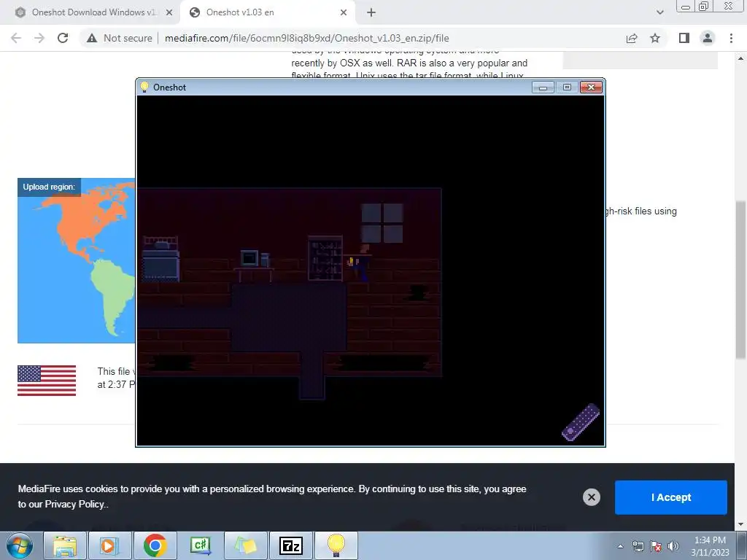Click the computer on the desk in game
747x560 pixels.
click(249, 257)
